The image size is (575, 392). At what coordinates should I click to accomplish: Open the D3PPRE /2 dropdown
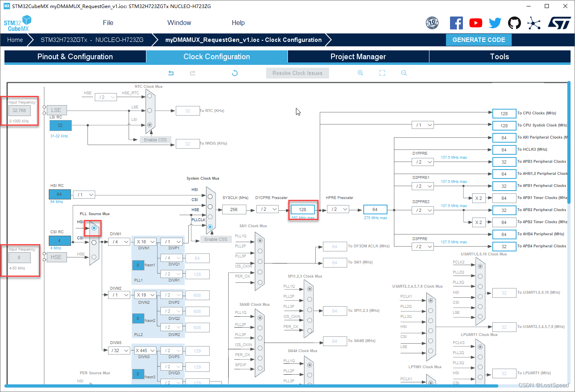point(423,247)
